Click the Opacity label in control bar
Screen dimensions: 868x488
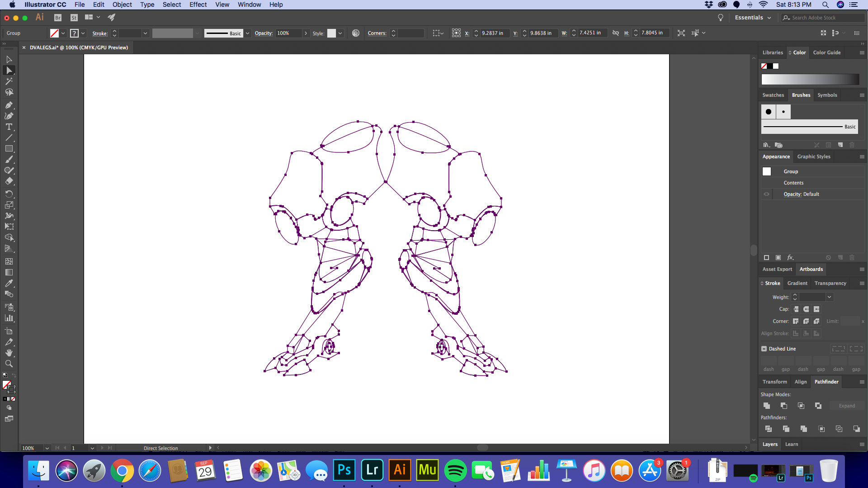point(264,33)
